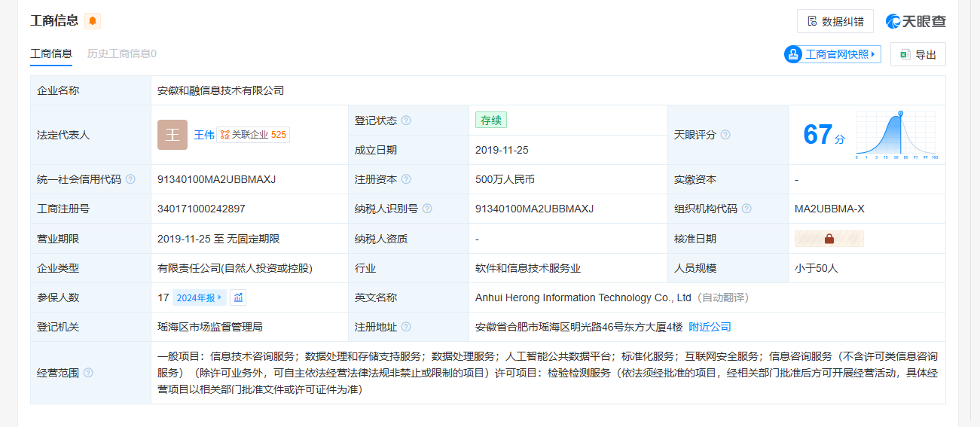Open the 附近公司 link
This screenshot has width=980, height=427.
(710, 327)
